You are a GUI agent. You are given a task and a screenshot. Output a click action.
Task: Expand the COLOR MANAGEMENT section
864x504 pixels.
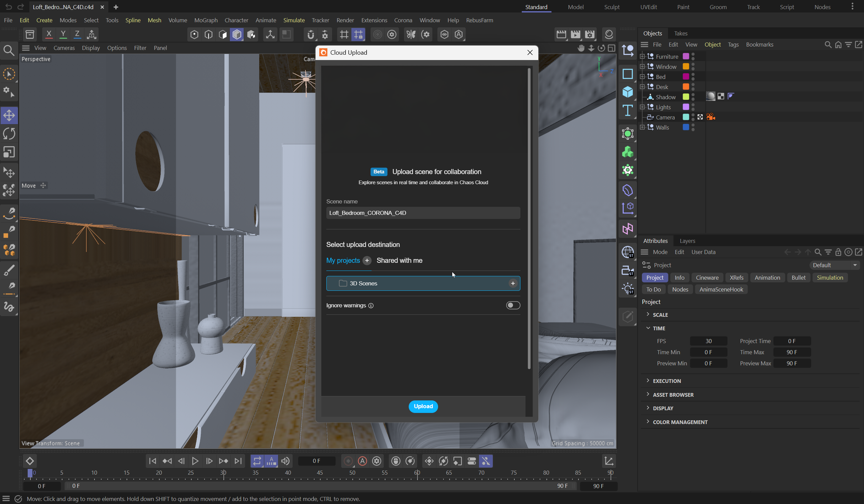click(x=648, y=422)
